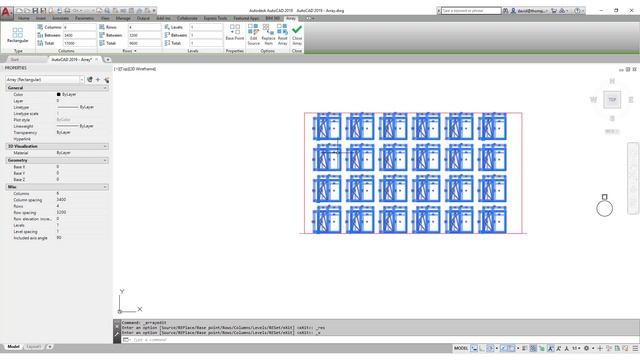Open workspace switching gear in status bar

pos(586,348)
